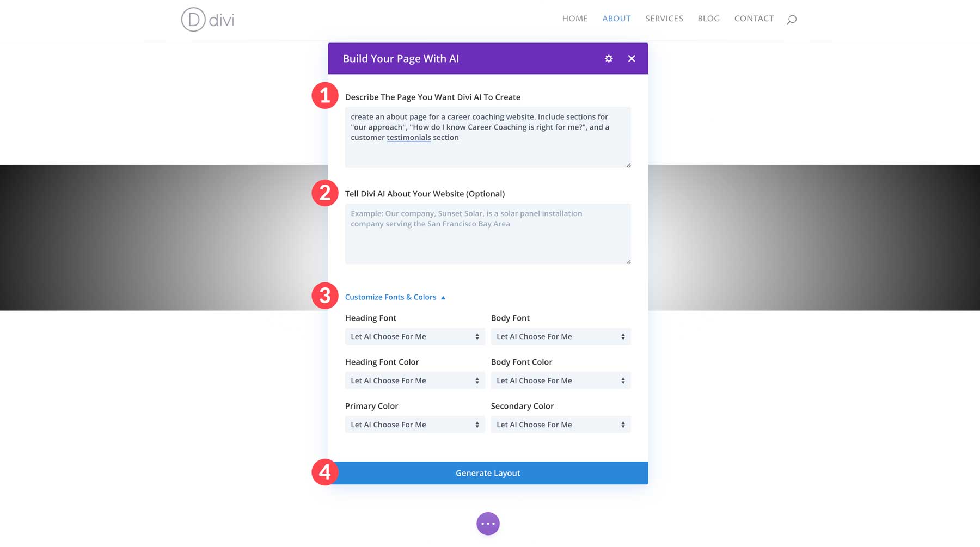Open the Primary Color dropdown

pyautogui.click(x=414, y=425)
